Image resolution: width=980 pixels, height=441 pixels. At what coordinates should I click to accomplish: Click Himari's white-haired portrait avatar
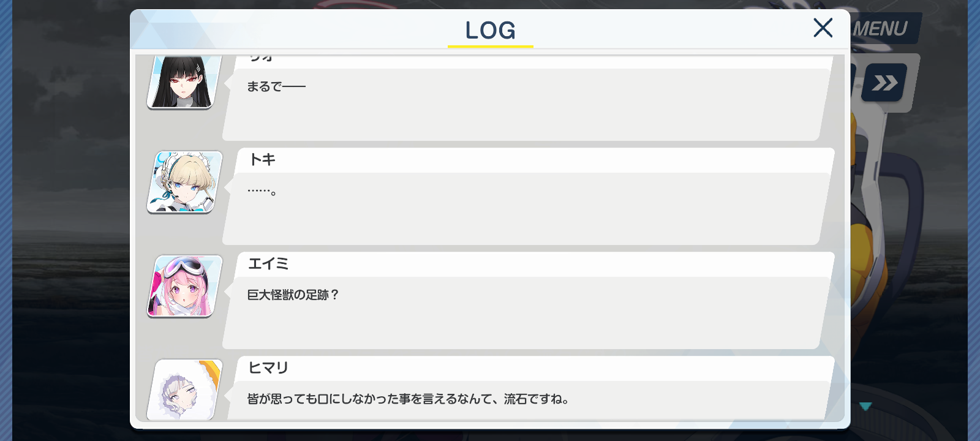click(x=184, y=390)
